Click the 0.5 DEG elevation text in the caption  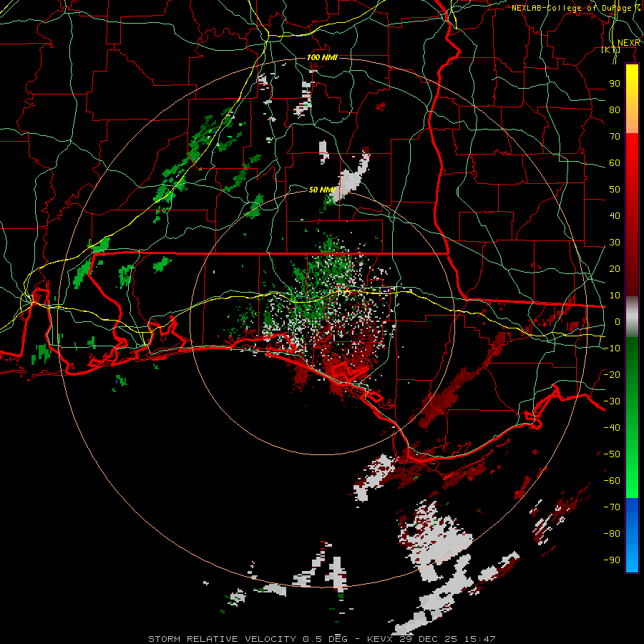click(x=326, y=639)
